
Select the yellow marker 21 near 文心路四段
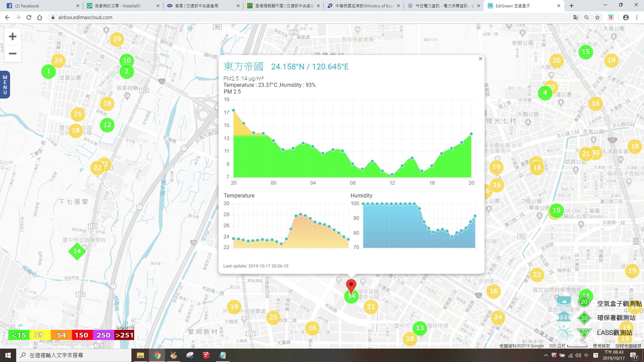[586, 154]
